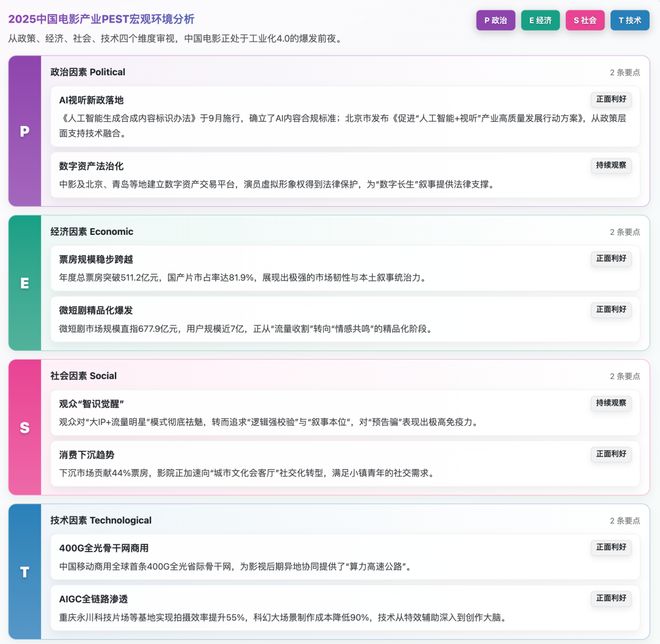Select the T 技术 filter button
The height and width of the screenshot is (644, 660).
coord(630,20)
